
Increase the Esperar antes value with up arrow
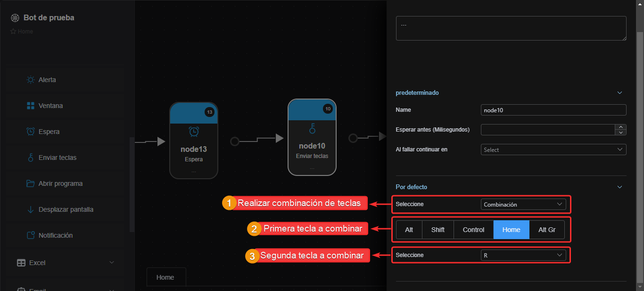621,127
